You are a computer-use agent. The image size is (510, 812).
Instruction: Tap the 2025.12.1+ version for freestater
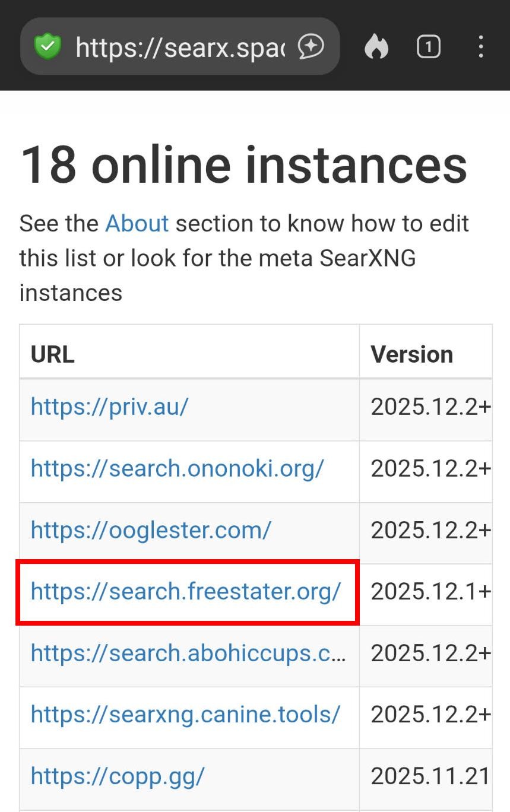click(430, 592)
